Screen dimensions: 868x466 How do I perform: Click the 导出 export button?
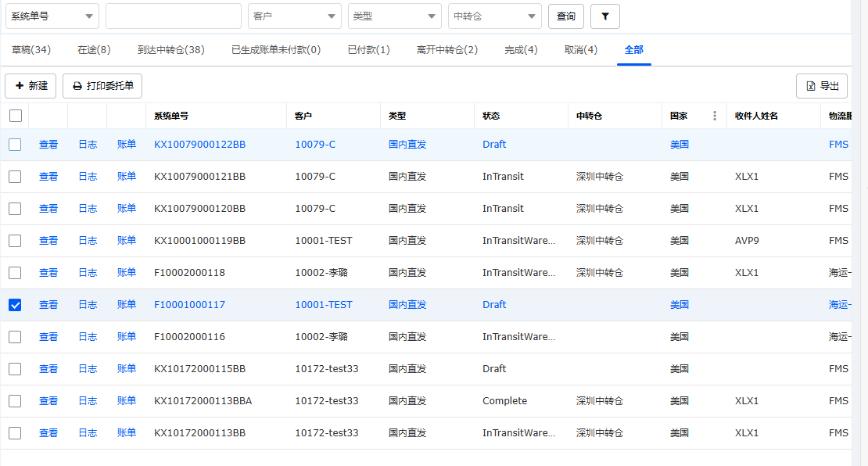coord(821,86)
